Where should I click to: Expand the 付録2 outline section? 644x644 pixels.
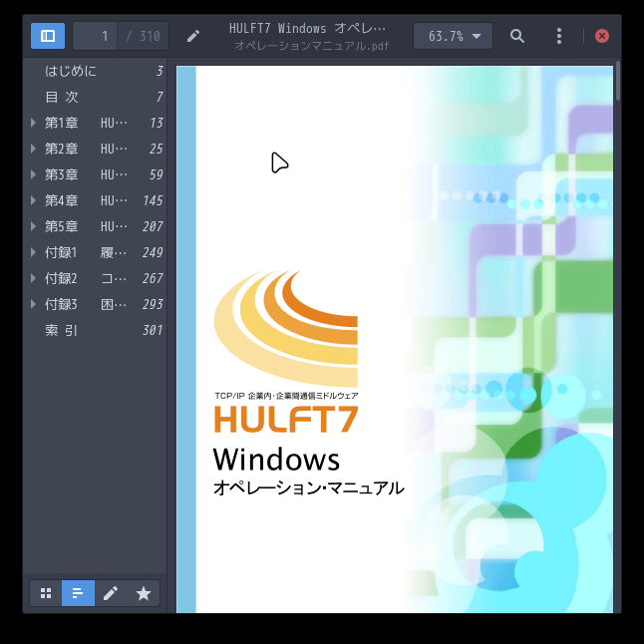pyautogui.click(x=33, y=278)
